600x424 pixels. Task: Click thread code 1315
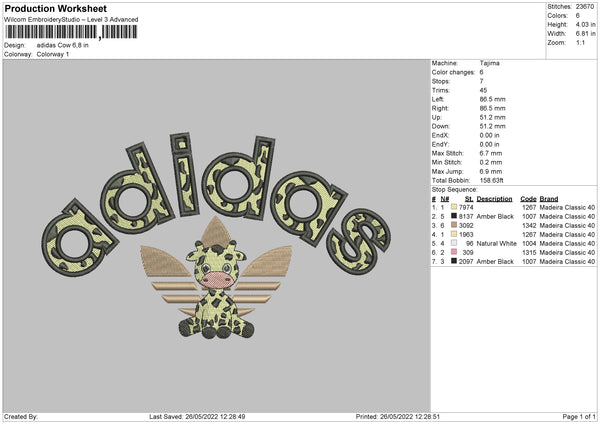pyautogui.click(x=529, y=253)
